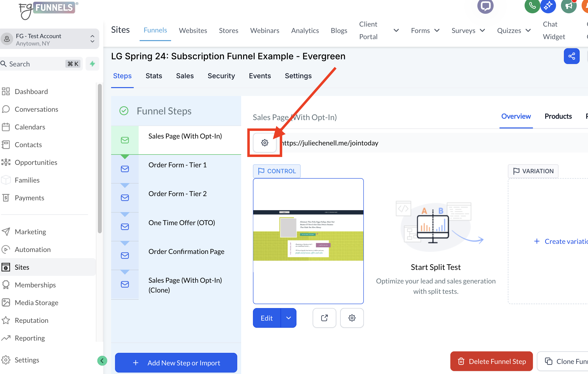588x374 pixels.
Task: Expand the Surveys dropdown
Action: (468, 31)
